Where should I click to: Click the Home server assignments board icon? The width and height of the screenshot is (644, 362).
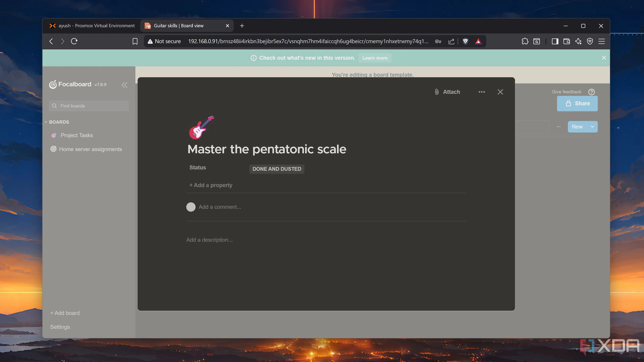(x=53, y=149)
